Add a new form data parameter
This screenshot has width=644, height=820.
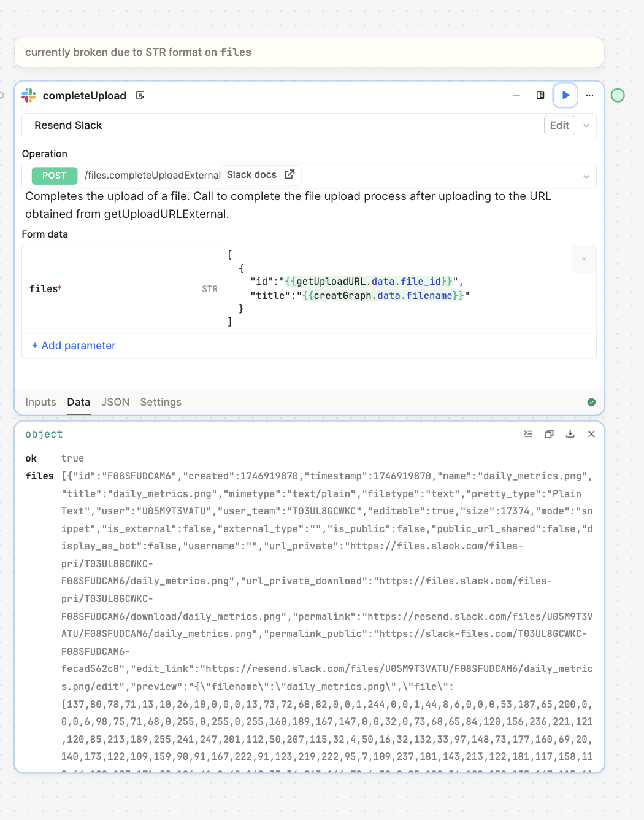pos(74,346)
